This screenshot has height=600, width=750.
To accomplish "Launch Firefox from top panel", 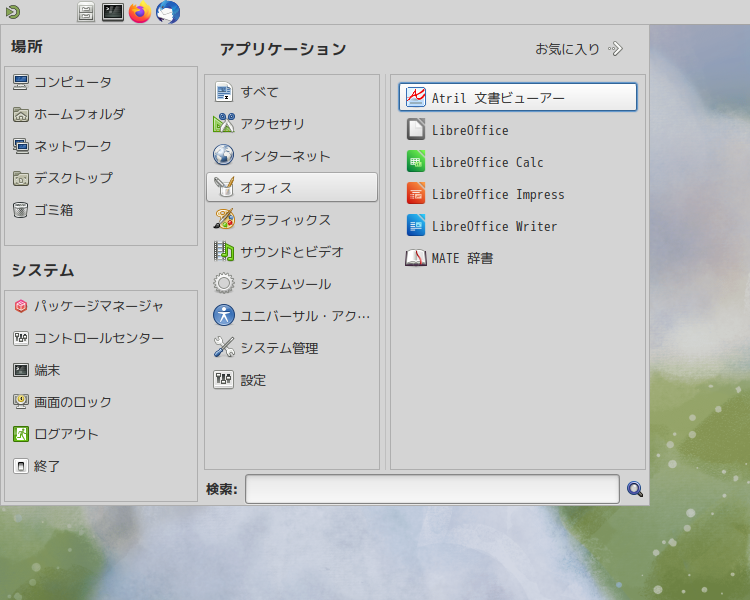I will (x=140, y=12).
